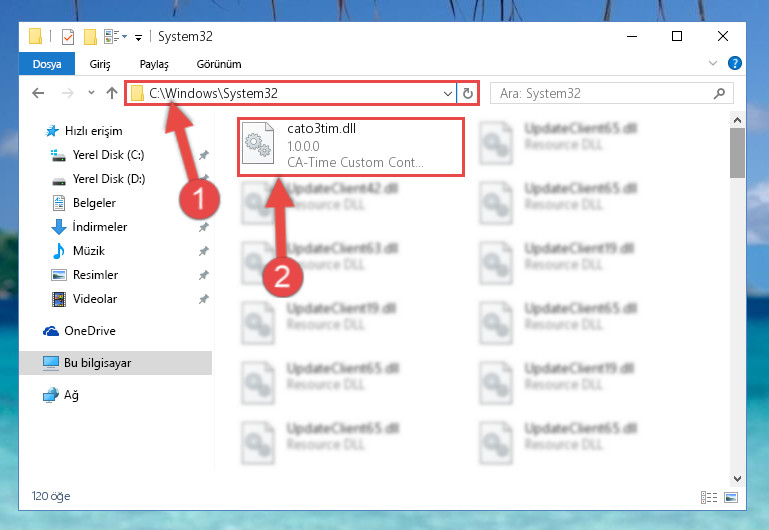This screenshot has width=769, height=530.
Task: Switch to the Görünüm tab
Action: (x=219, y=64)
